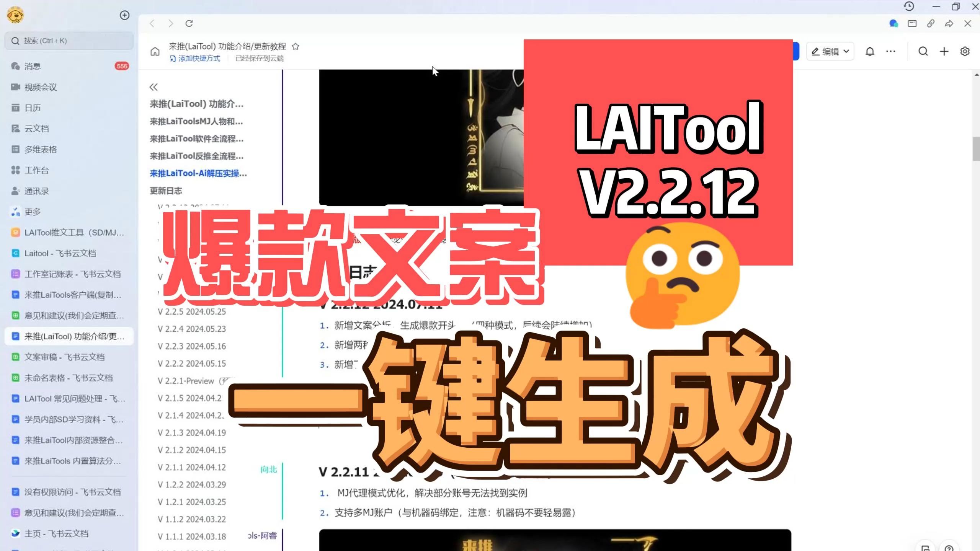Select V 2.2.5 2024.05.25 outline entry

192,311
